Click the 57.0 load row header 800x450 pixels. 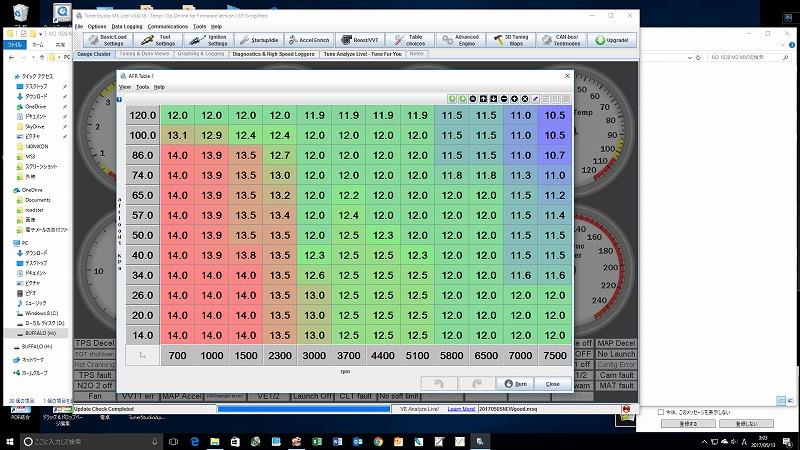(143, 215)
